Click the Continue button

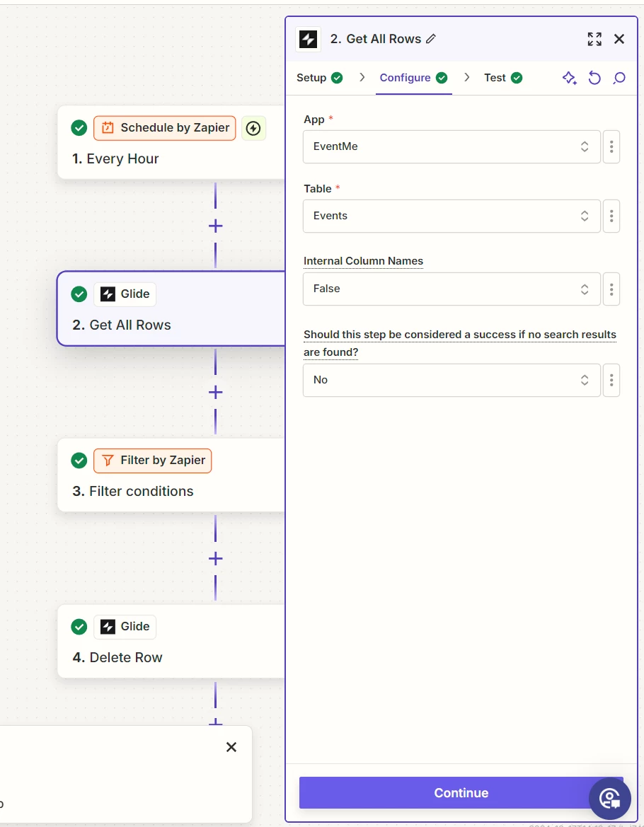point(461,793)
